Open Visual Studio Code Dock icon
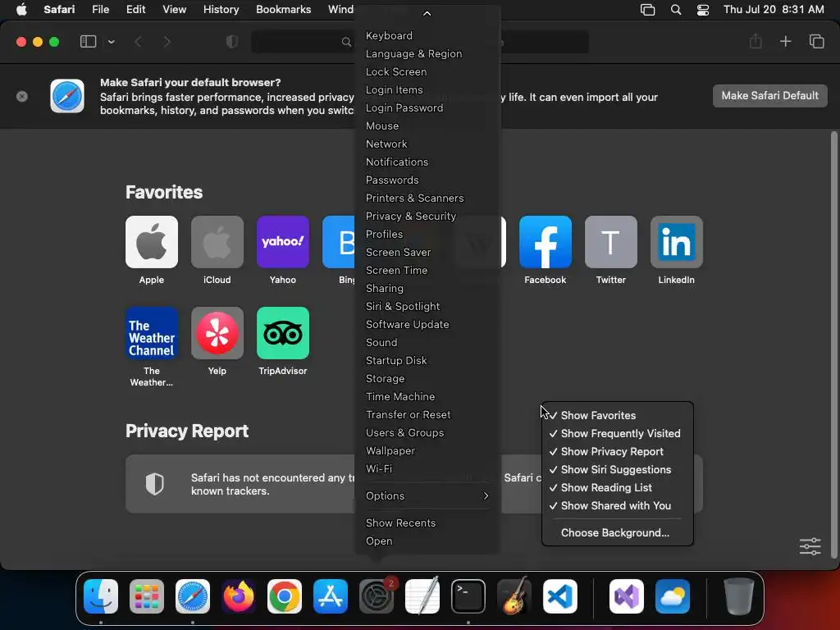The image size is (840, 630). 559,596
